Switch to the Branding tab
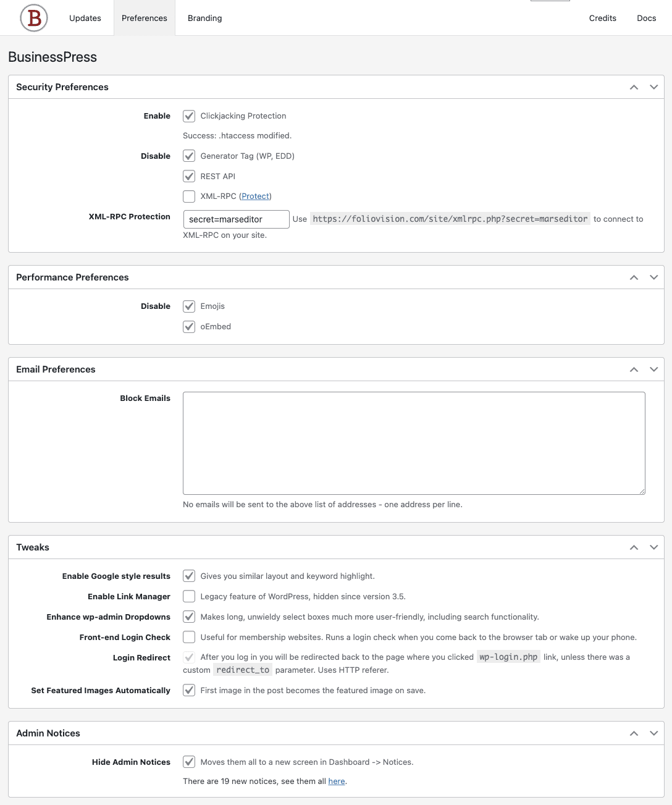The height and width of the screenshot is (805, 672). (x=205, y=18)
